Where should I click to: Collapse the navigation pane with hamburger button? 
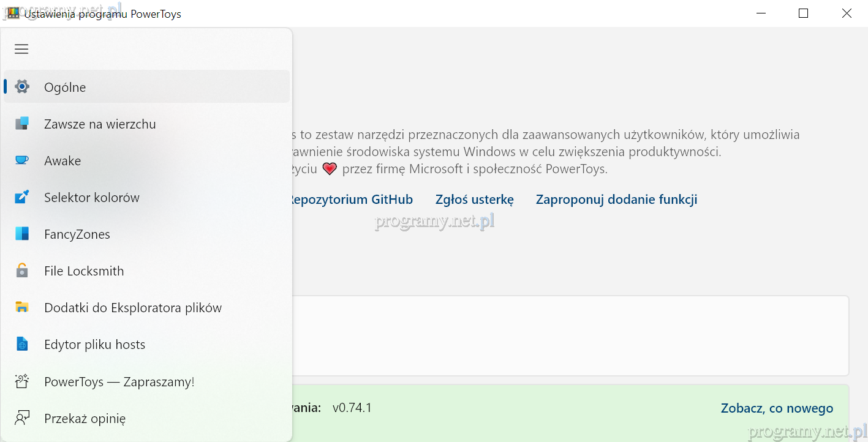pyautogui.click(x=21, y=49)
